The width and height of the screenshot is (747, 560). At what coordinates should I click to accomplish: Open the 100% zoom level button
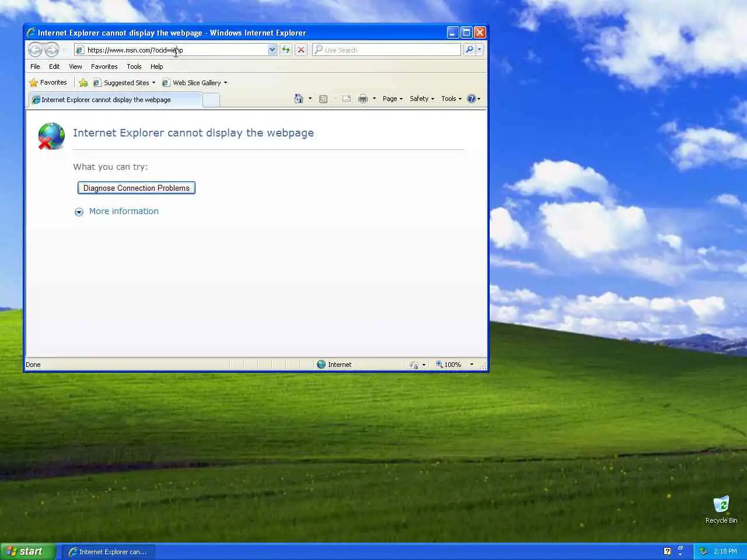point(449,365)
